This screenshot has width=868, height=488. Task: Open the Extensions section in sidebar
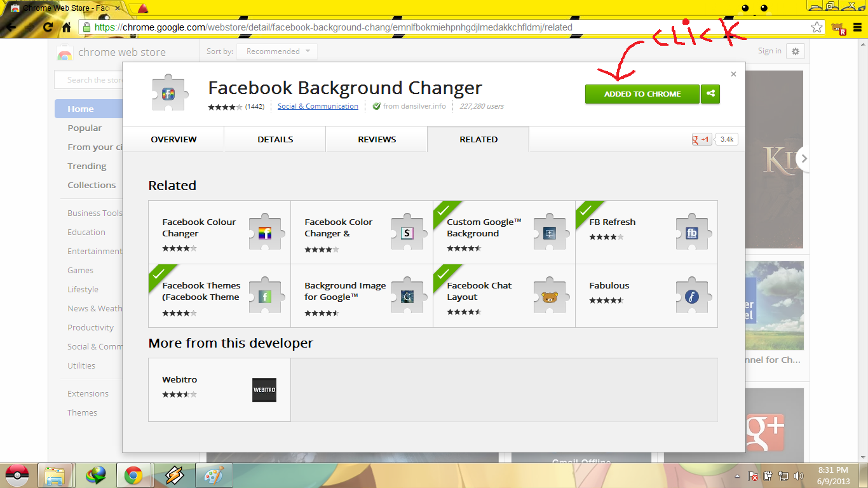click(x=88, y=393)
